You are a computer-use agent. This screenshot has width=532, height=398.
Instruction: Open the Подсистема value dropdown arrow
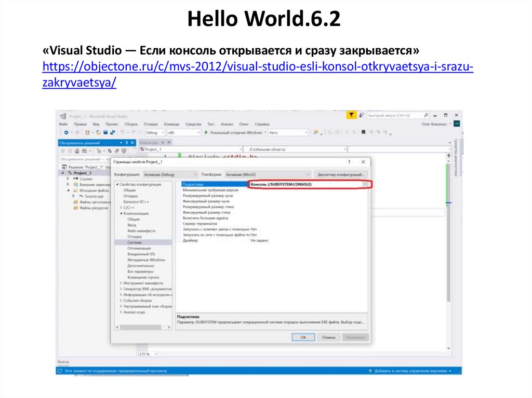click(x=365, y=184)
